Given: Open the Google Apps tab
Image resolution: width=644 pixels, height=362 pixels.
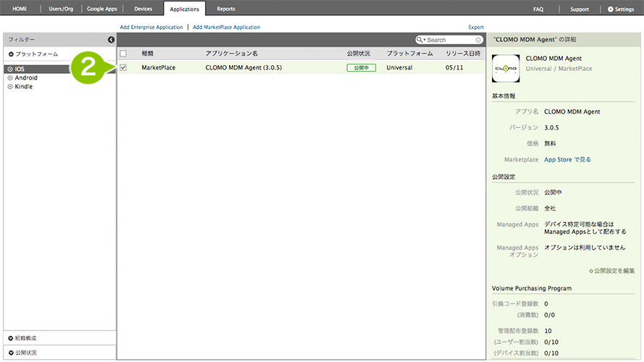Looking at the screenshot, I should tap(102, 9).
